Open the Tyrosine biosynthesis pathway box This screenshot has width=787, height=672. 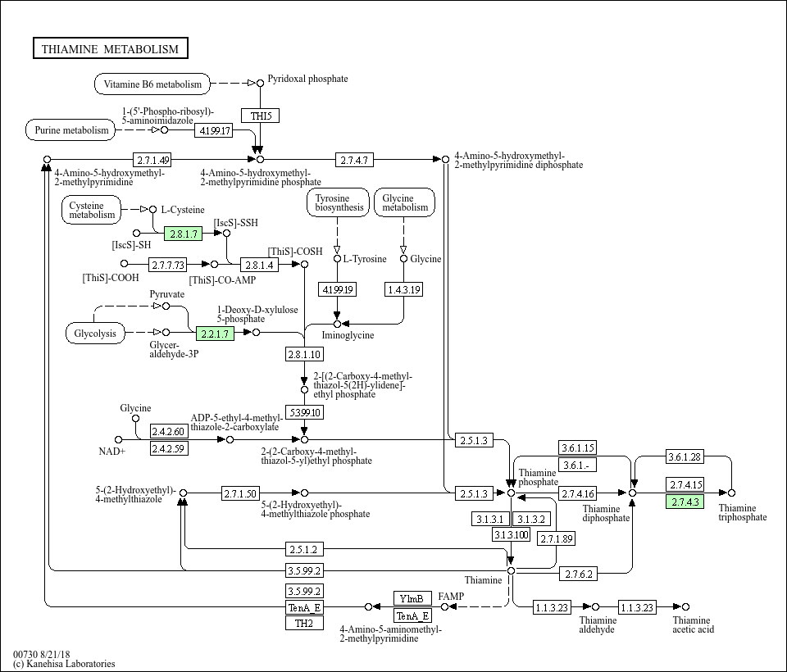pyautogui.click(x=337, y=202)
